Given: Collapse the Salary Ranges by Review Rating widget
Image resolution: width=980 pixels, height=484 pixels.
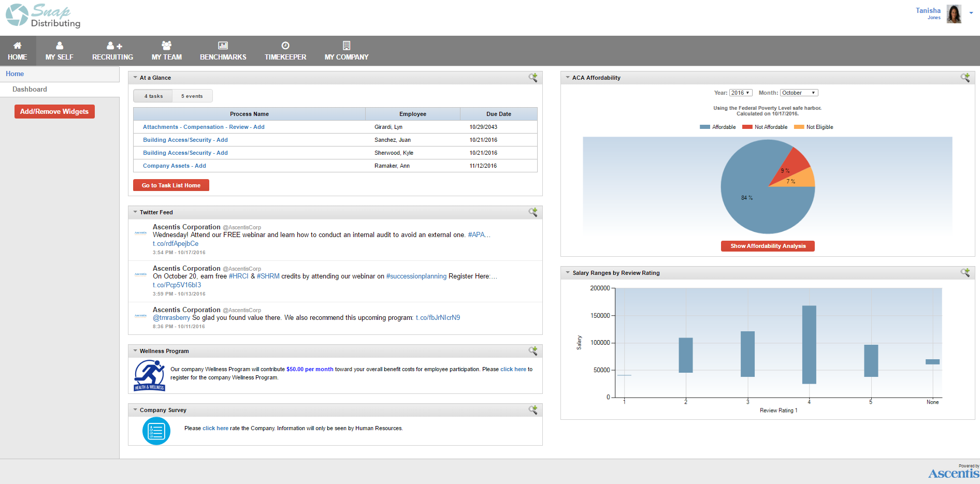Looking at the screenshot, I should point(568,273).
